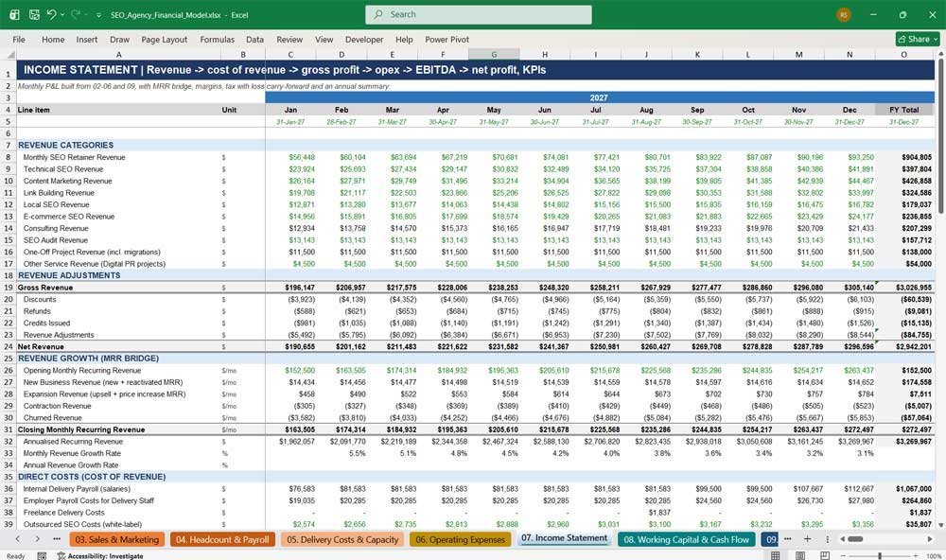Viewport: 946px width, 560px height.
Task: Click the next sheet navigation arrow
Action: point(38,539)
